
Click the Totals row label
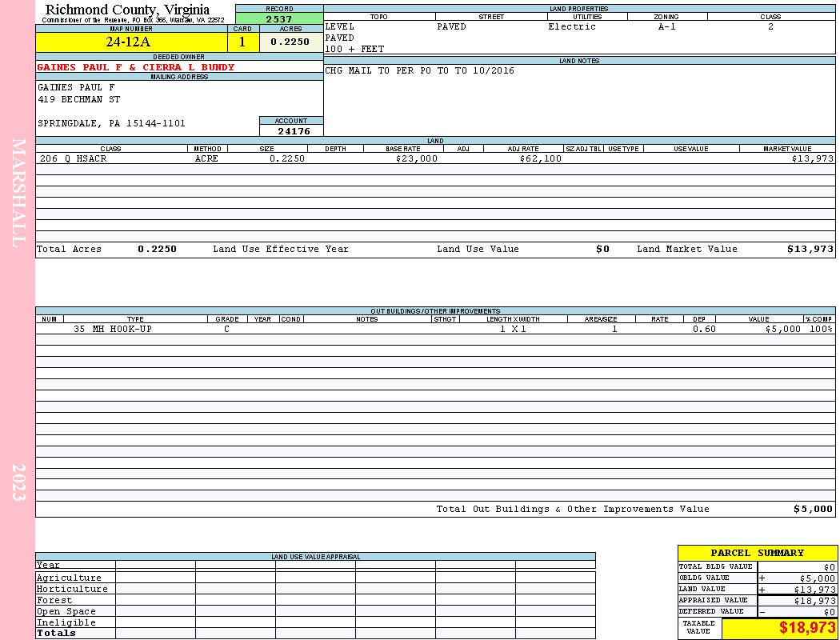56,633
